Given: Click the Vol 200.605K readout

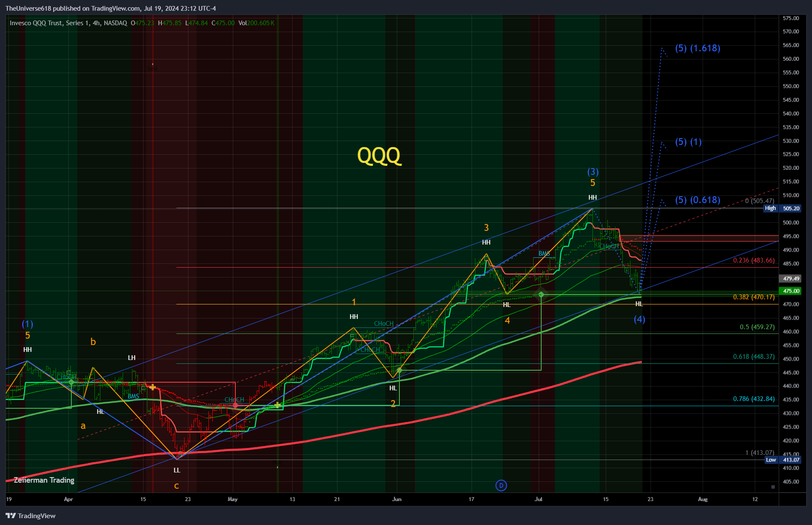Looking at the screenshot, I should (256, 23).
